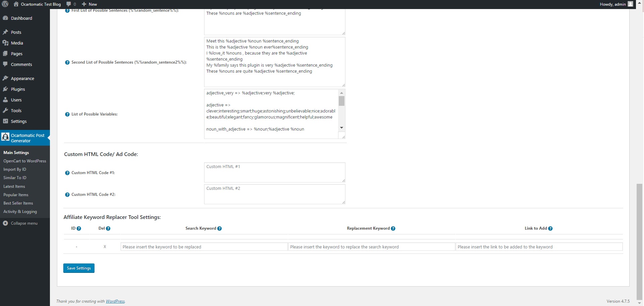Click the home icon beside Ocartomatic Test Blog
The height and width of the screenshot is (306, 644).
[16, 4]
